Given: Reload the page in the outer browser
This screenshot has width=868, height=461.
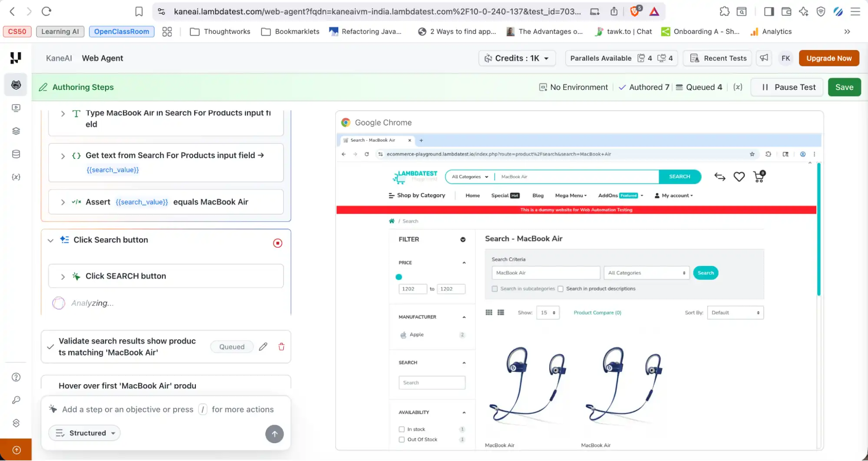Looking at the screenshot, I should click(x=46, y=11).
